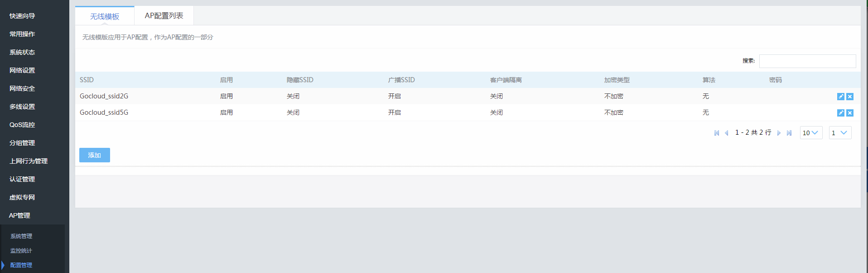This screenshot has width=868, height=273.
Task: Go to next page of table
Action: [779, 133]
